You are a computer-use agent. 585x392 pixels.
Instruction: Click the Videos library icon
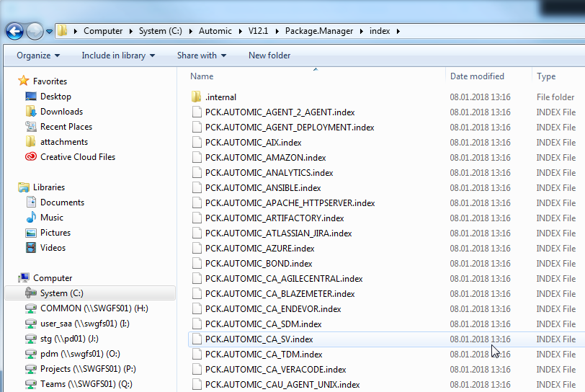coord(31,247)
